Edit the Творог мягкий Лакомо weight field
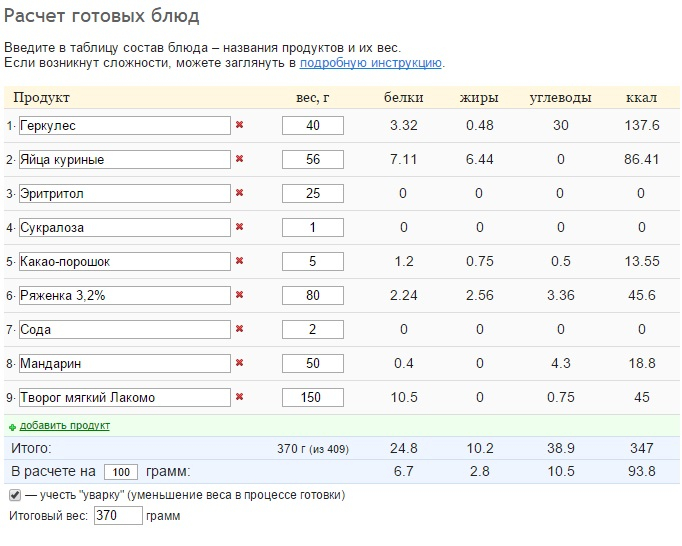This screenshot has width=682, height=546. point(312,398)
